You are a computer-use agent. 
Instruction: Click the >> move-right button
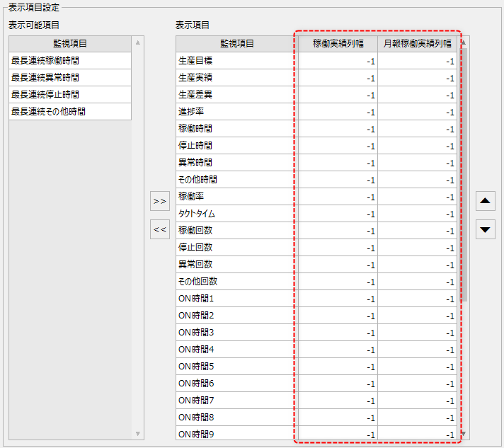[x=160, y=201]
